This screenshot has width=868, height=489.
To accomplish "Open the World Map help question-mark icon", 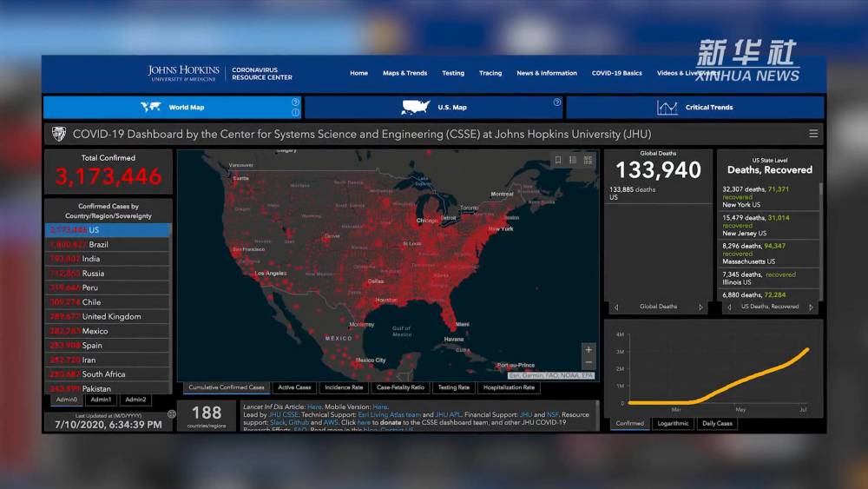I will pos(295,102).
